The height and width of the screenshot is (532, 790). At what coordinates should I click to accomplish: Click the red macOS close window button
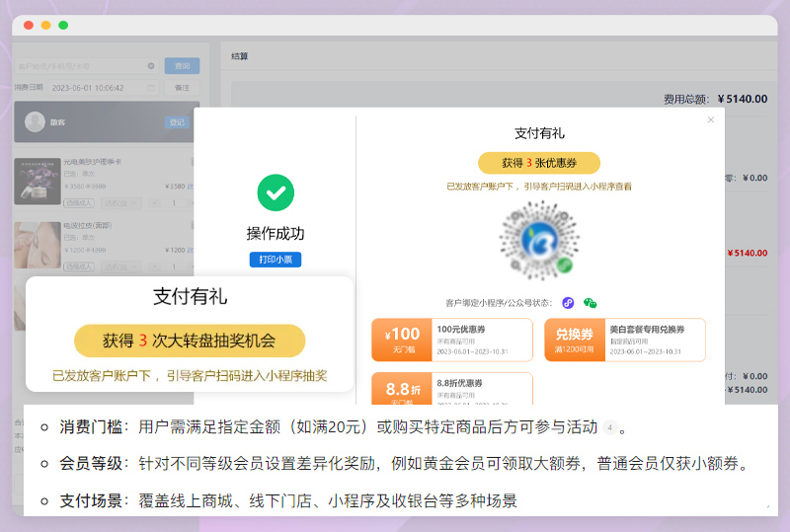click(29, 26)
